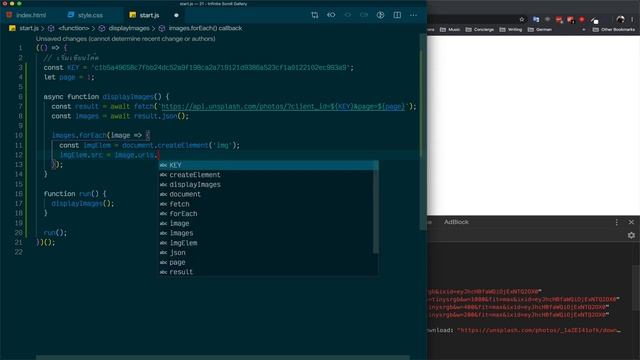This screenshot has width=640, height=360.
Task: Open the unsplash API URL link in code
Action: point(282,107)
